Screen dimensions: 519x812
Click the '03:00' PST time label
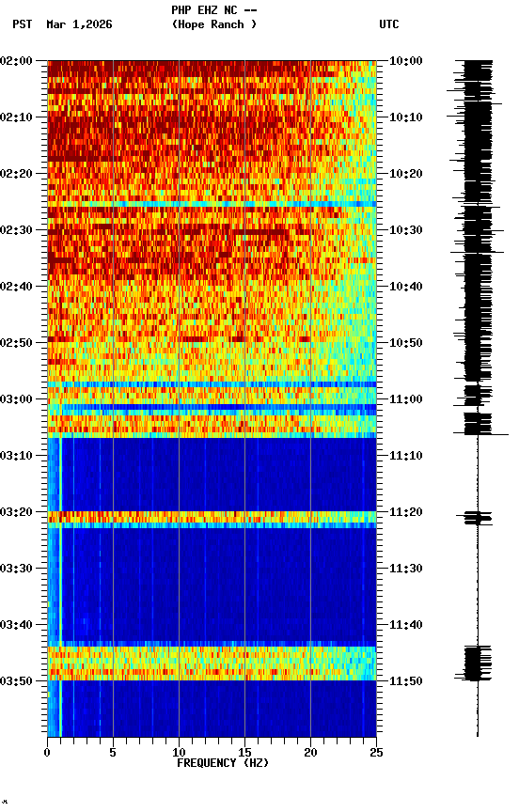click(x=16, y=399)
